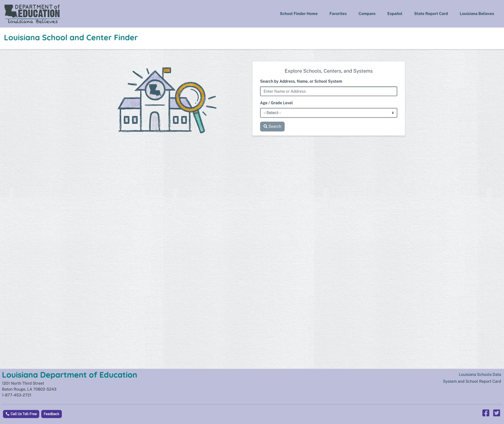The height and width of the screenshot is (424, 504).
Task: Click the Louisiana Department of Education footer title
Action: [x=70, y=375]
